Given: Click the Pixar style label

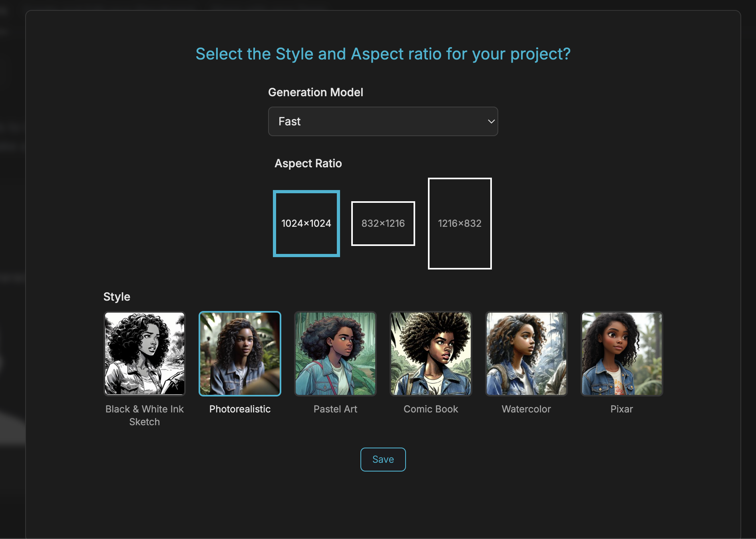Looking at the screenshot, I should [x=621, y=409].
